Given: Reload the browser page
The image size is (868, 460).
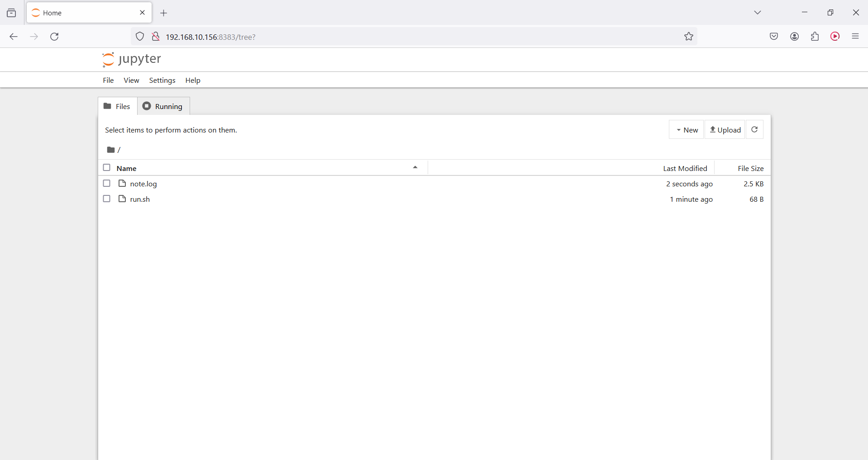Looking at the screenshot, I should point(55,37).
